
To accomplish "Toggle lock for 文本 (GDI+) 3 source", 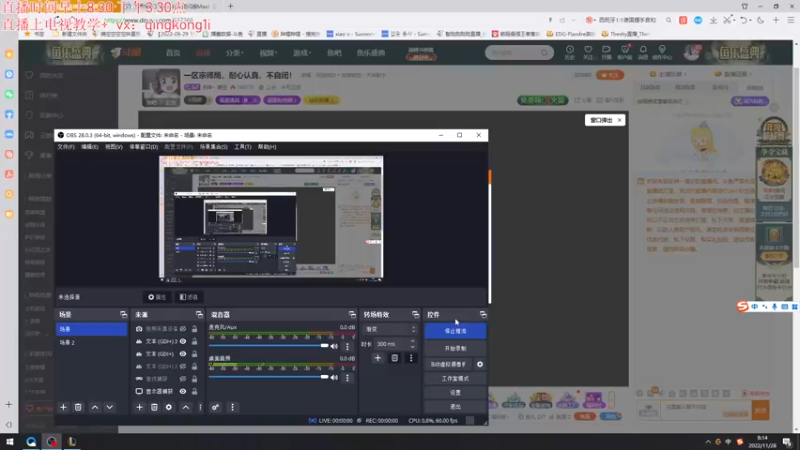I will pos(194,341).
